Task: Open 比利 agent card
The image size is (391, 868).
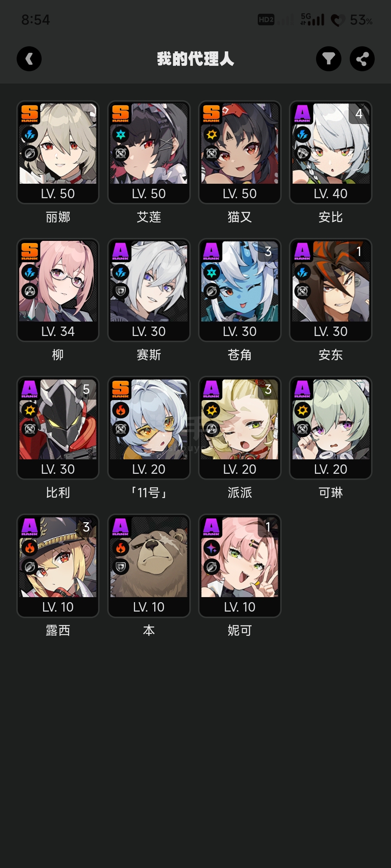Action: click(58, 428)
